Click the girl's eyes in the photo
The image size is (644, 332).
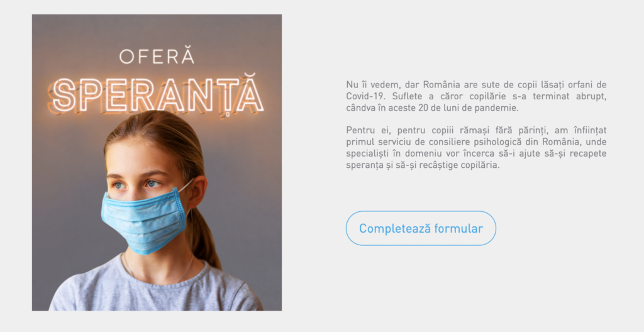click(x=136, y=184)
